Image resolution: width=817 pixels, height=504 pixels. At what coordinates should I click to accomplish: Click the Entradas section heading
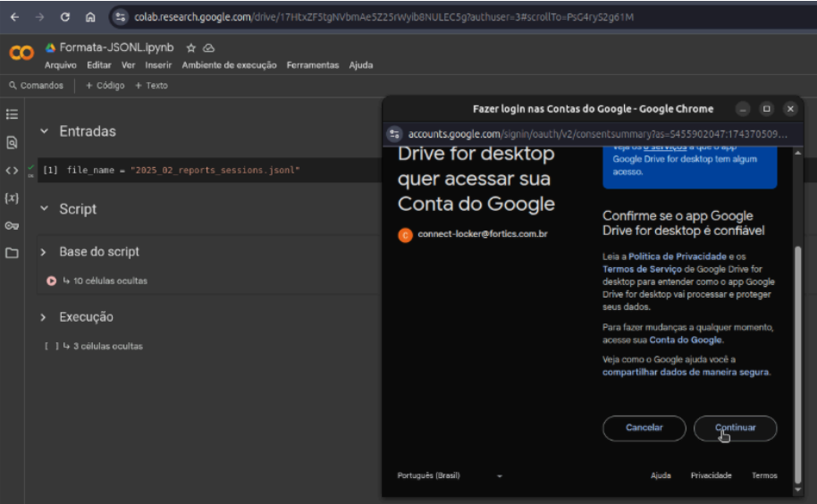point(88,131)
